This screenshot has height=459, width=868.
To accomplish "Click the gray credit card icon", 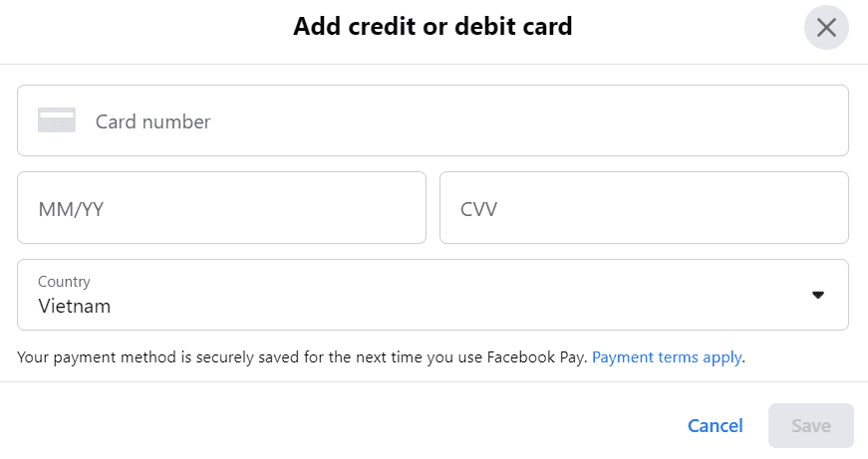I will click(x=57, y=120).
